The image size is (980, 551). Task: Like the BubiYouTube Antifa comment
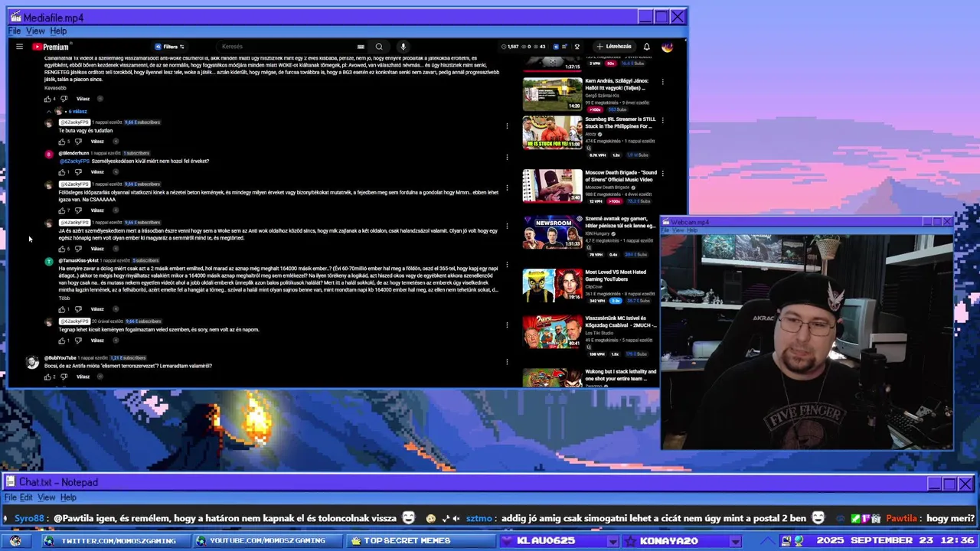pyautogui.click(x=47, y=377)
